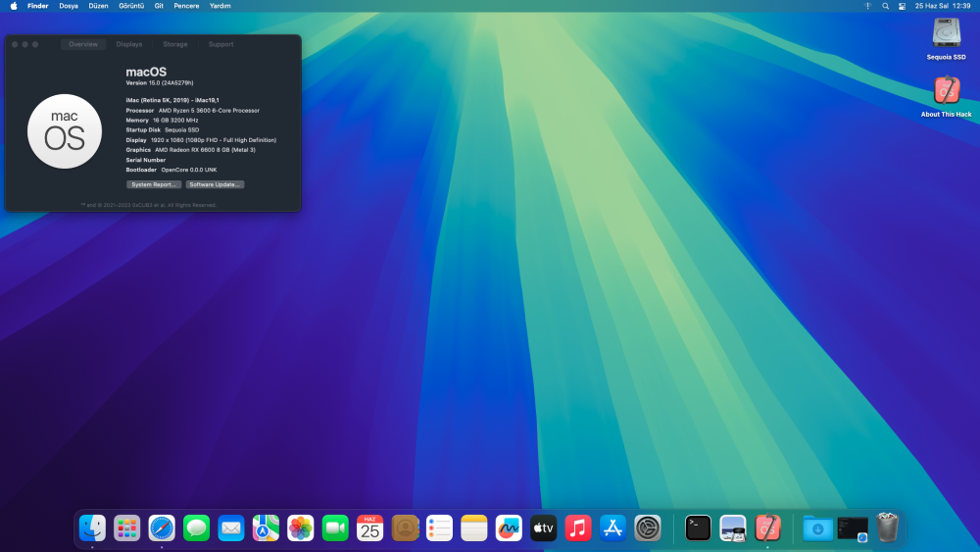Viewport: 980px width, 552px height.
Task: Click the Software Update... button
Action: point(215,184)
